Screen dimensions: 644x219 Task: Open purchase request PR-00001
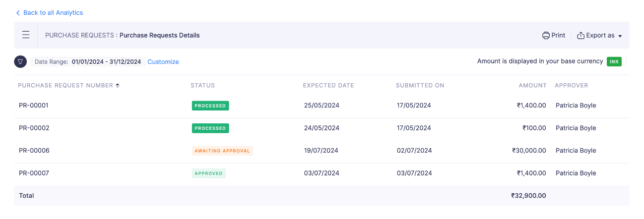[x=34, y=106]
